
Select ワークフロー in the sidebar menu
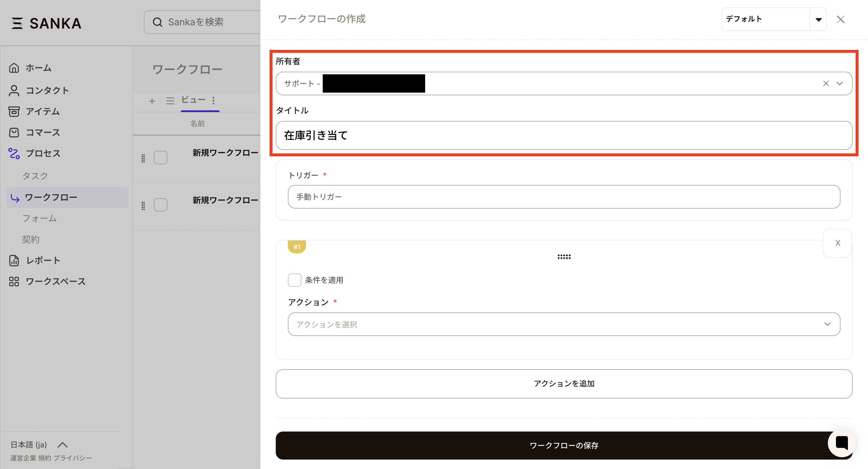tap(51, 197)
